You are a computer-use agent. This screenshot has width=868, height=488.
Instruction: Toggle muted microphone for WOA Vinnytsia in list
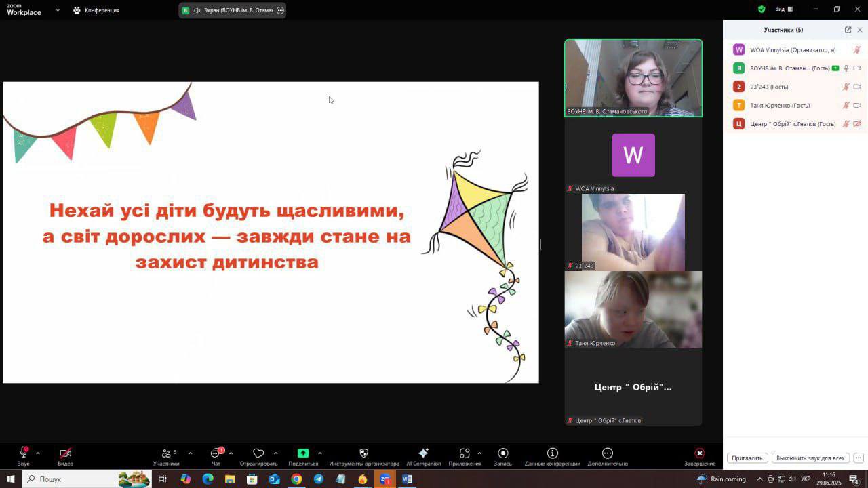tap(856, 49)
